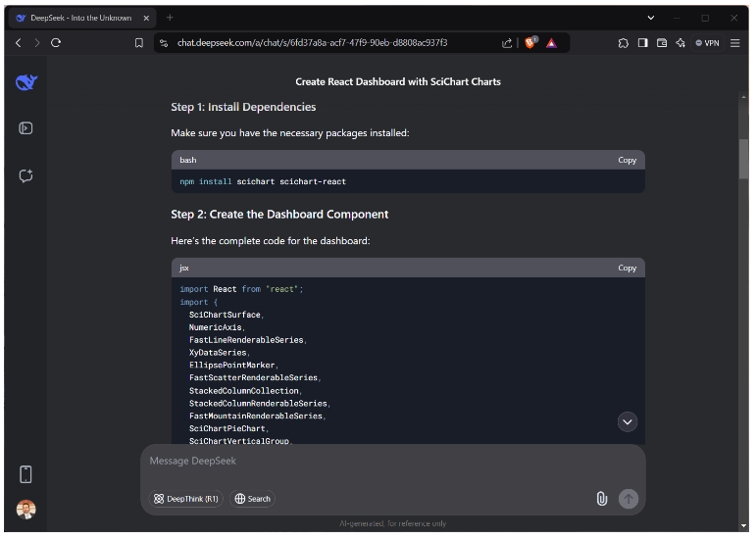Start a new chat via sidebar icon
Screen dimensions: 756x540
[25, 175]
